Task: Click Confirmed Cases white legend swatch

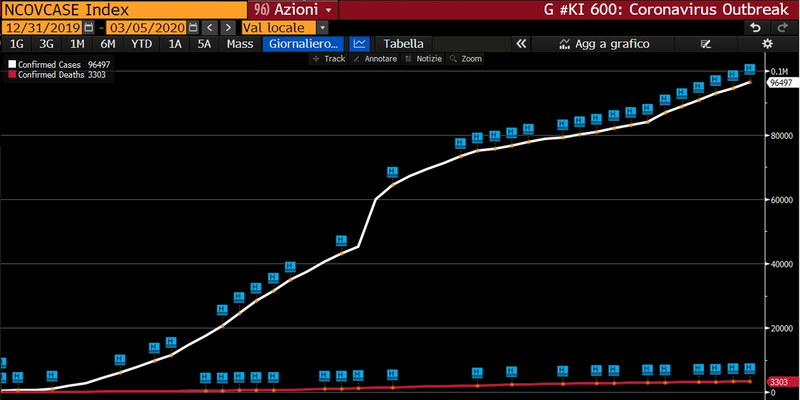Action: click(x=12, y=65)
